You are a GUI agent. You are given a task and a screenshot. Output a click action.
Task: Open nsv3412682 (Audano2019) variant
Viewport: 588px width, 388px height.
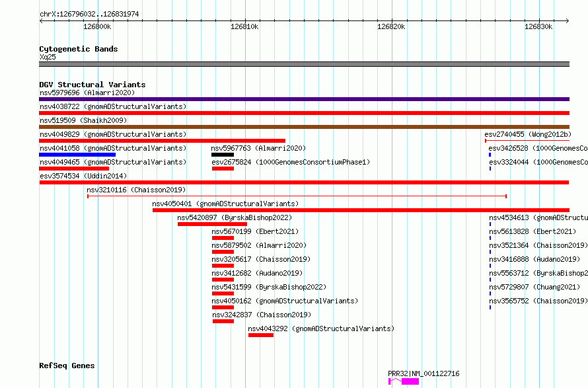(257, 273)
